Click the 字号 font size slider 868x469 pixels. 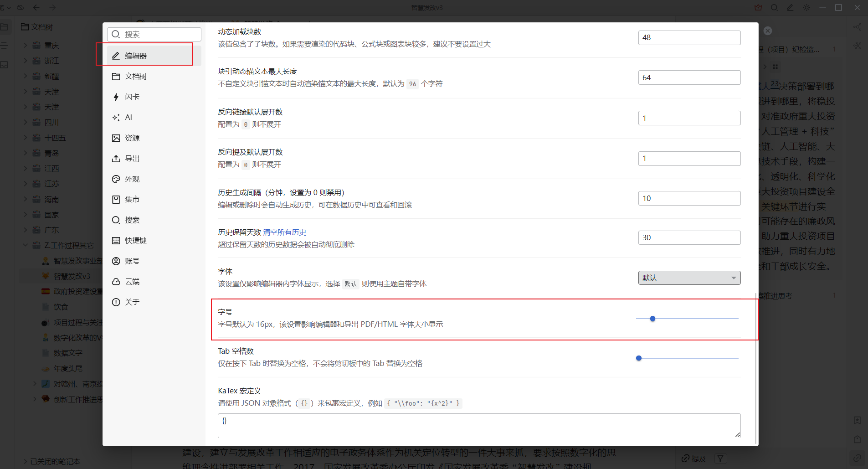(687, 319)
